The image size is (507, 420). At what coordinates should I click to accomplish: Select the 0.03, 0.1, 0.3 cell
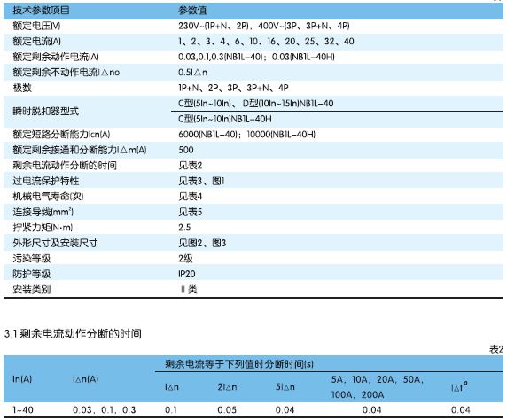104,410
